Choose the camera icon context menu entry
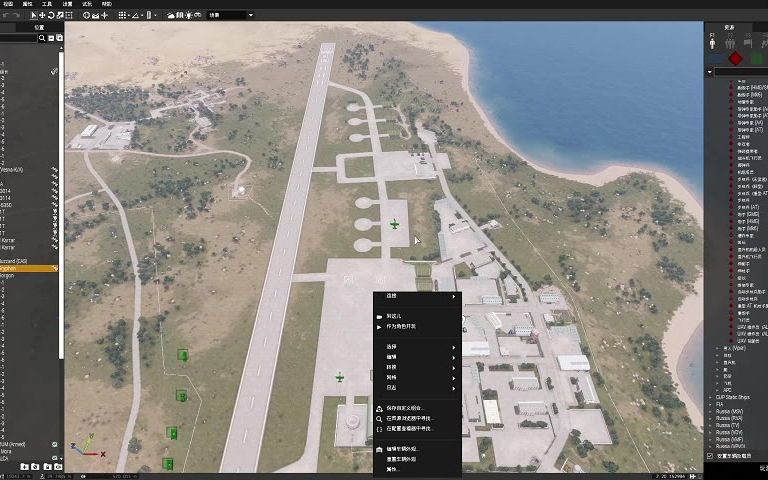Viewport: 768px width, 480px height. (417, 316)
